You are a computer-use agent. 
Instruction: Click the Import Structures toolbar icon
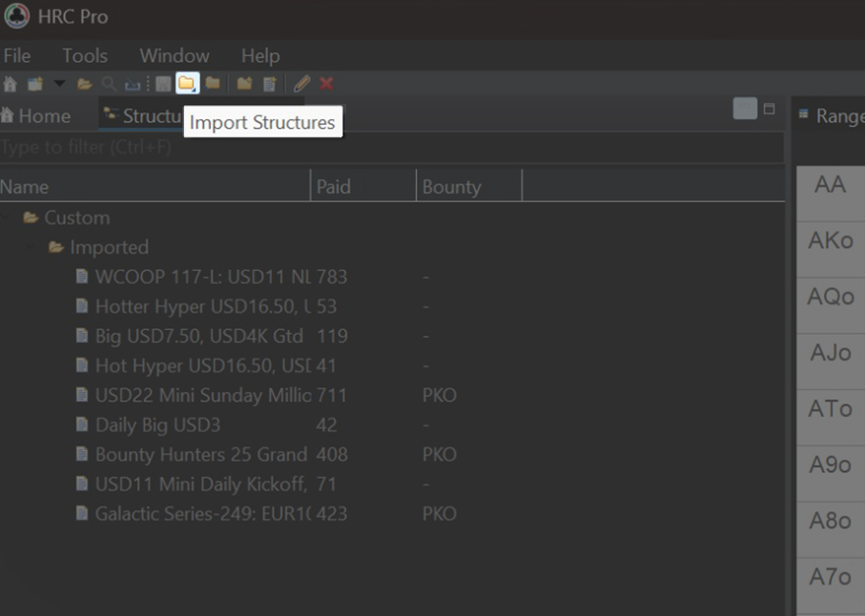pos(187,84)
